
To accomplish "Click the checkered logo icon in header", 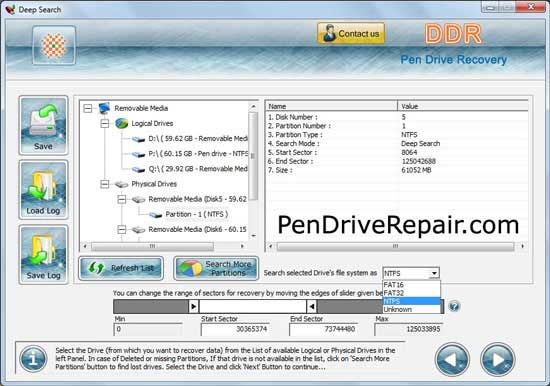I will (x=54, y=45).
